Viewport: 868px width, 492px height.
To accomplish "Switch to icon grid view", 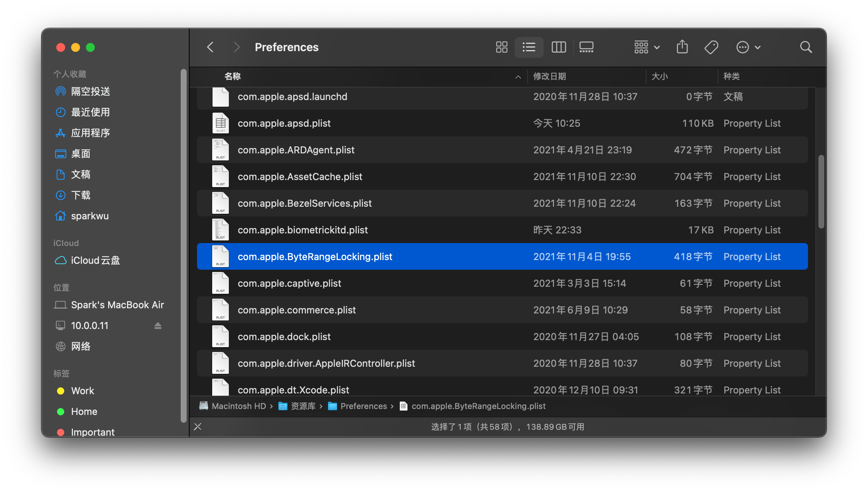I will 501,47.
